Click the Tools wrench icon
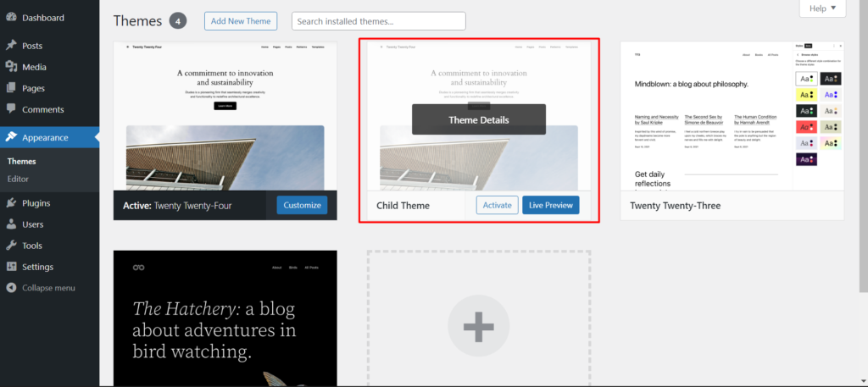This screenshot has height=387, width=868. pos(11,246)
